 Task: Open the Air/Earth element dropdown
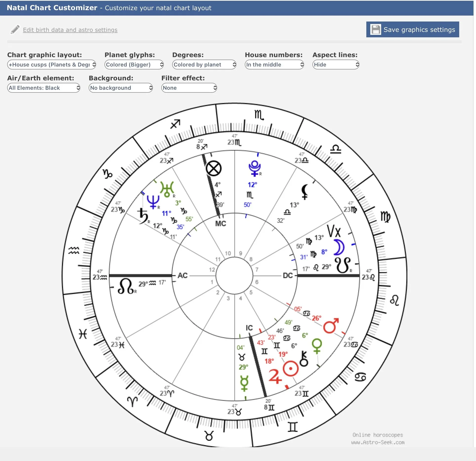[x=44, y=88]
